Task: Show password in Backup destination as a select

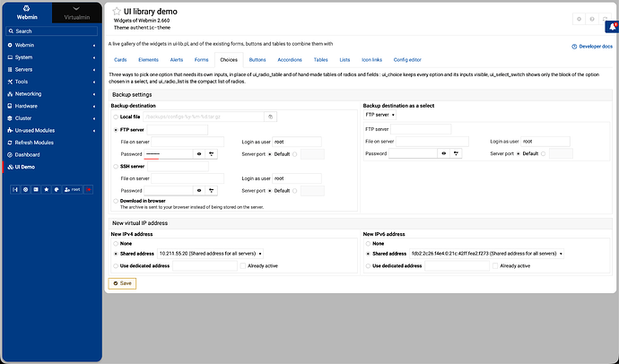Action: pos(444,153)
